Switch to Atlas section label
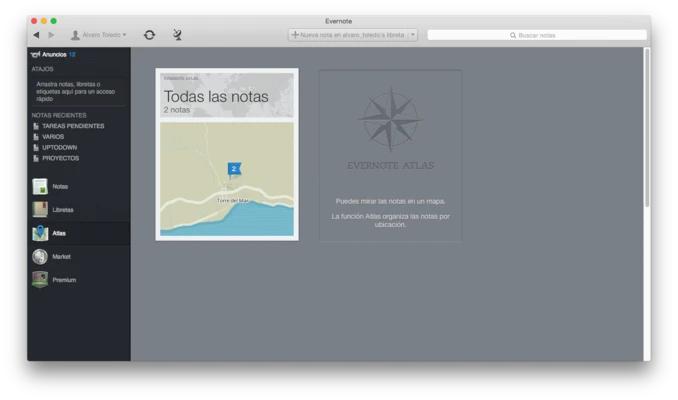The width and height of the screenshot is (678, 400). tap(59, 233)
